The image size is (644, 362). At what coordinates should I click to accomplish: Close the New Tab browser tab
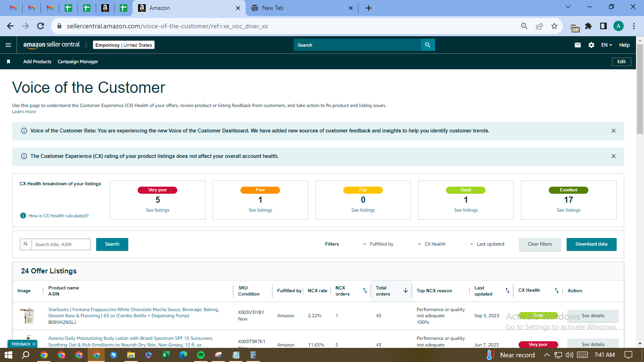point(350,8)
